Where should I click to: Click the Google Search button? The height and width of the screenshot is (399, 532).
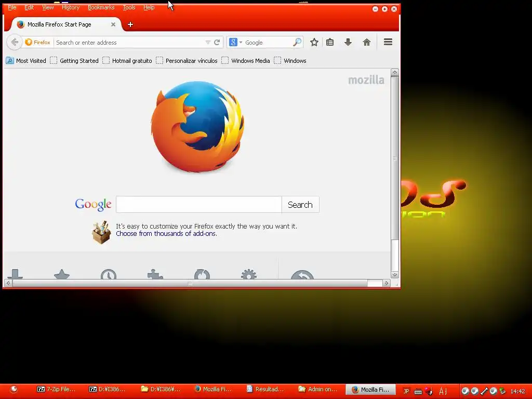pyautogui.click(x=300, y=205)
